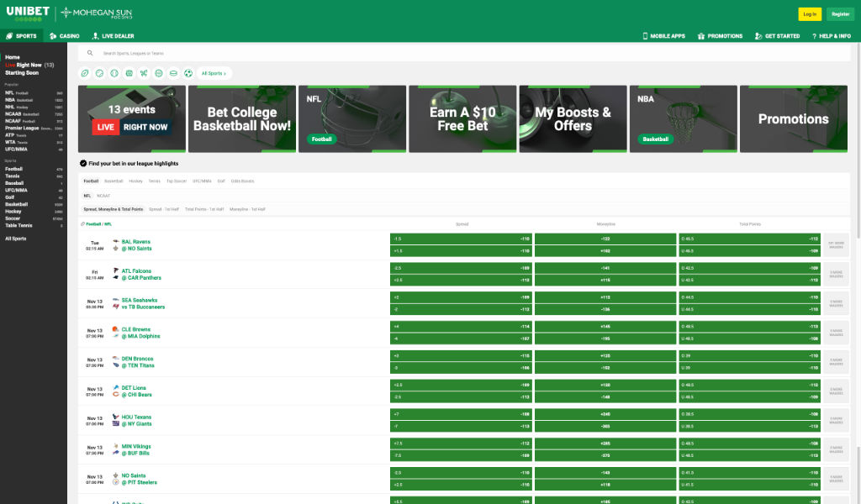Open the Promotions banner card
Screen dimensions: 861x504
click(x=794, y=118)
